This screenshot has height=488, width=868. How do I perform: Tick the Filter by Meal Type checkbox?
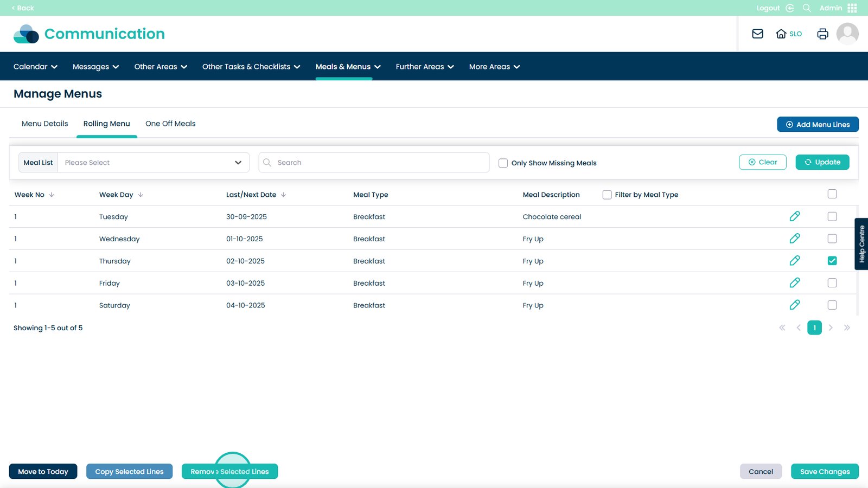click(607, 195)
